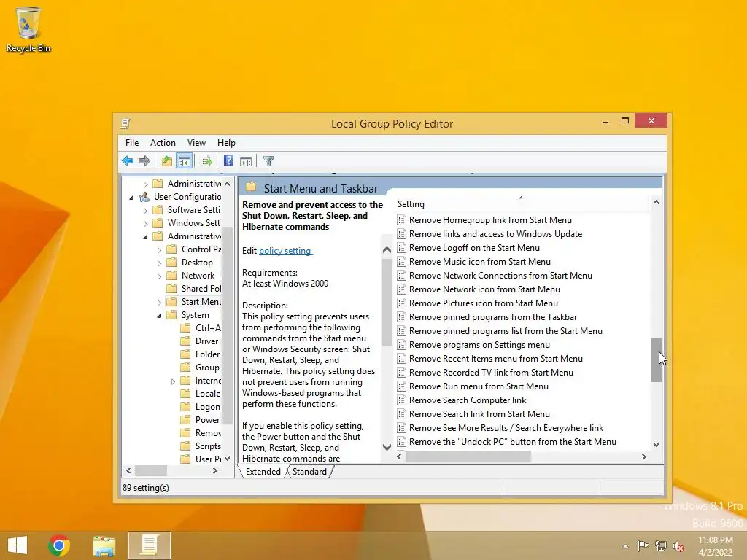Viewport: 747px width, 560px height.
Task: Toggle Show/Hide Action Pane icon
Action: (x=246, y=161)
